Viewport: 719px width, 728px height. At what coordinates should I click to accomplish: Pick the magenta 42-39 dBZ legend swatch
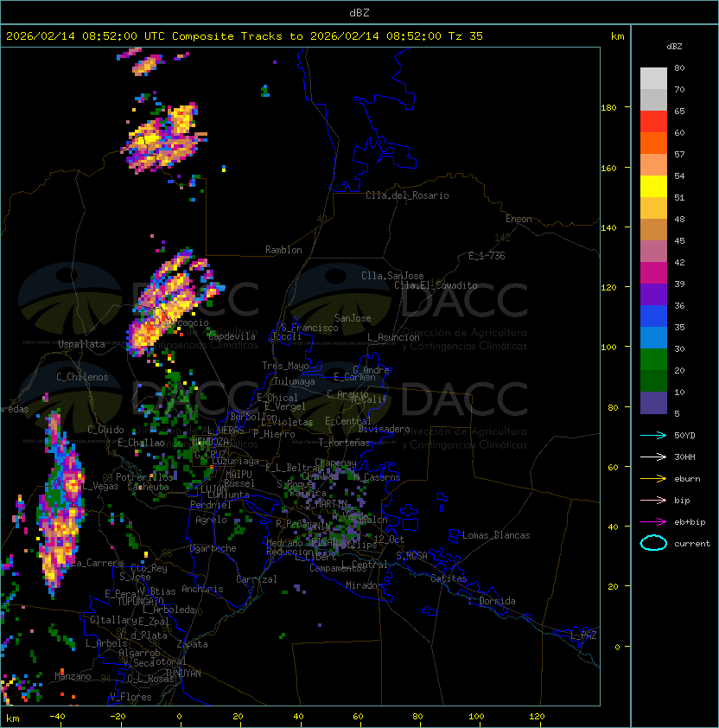click(653, 273)
